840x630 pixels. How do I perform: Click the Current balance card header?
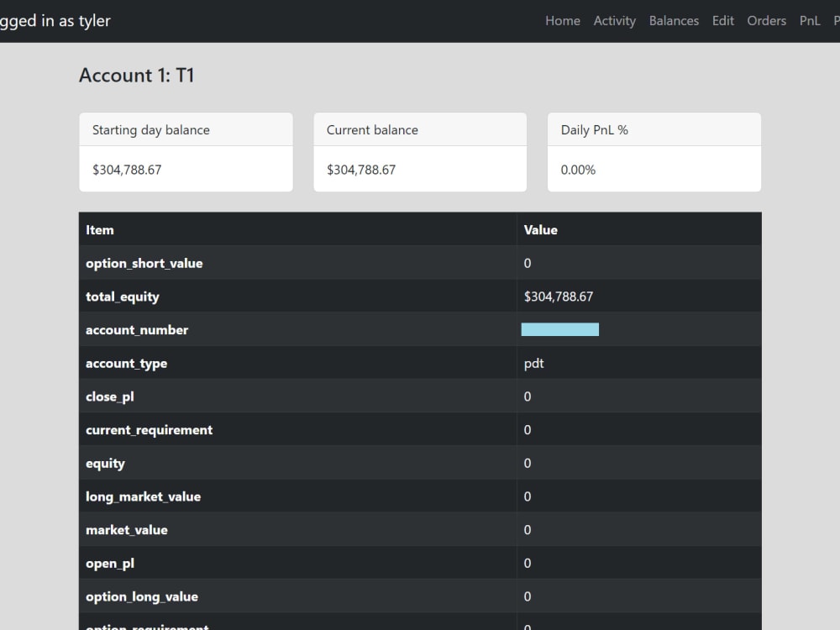(420, 129)
